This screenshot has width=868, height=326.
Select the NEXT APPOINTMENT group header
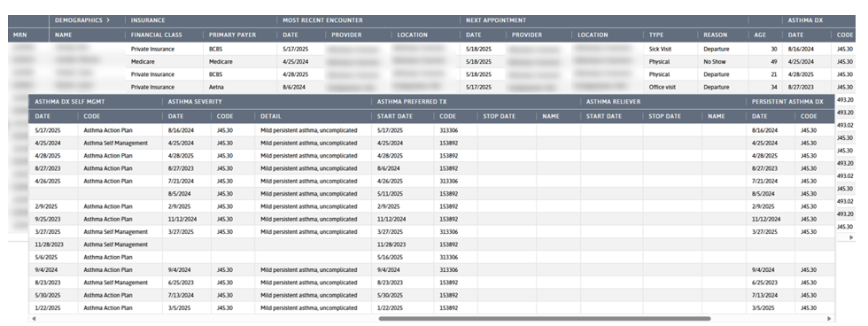pyautogui.click(x=495, y=20)
